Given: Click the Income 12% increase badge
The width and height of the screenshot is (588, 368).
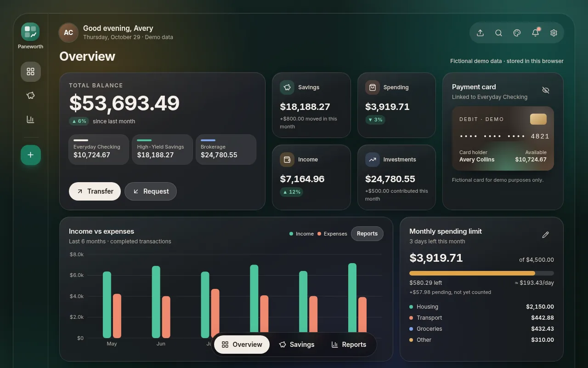Looking at the screenshot, I should 292,192.
